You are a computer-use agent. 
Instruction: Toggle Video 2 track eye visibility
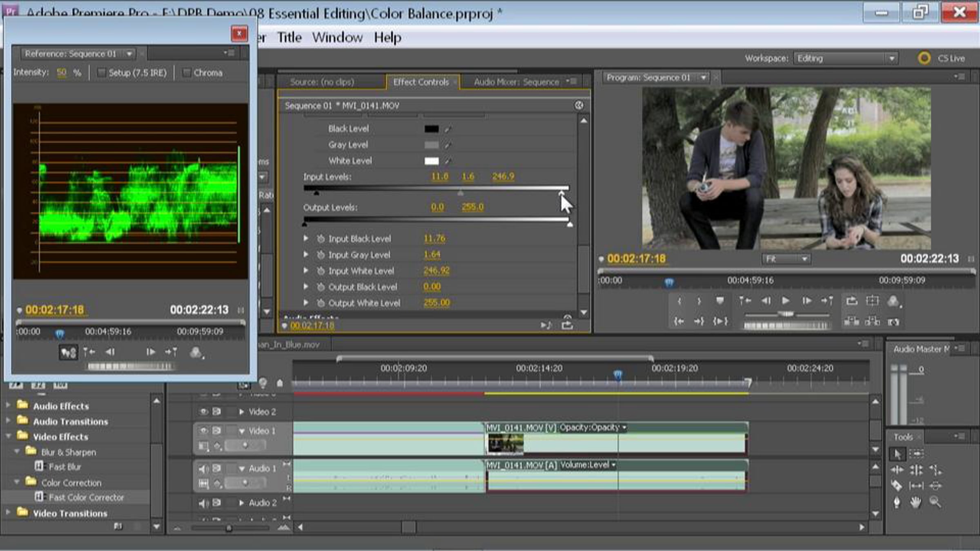[x=203, y=411]
